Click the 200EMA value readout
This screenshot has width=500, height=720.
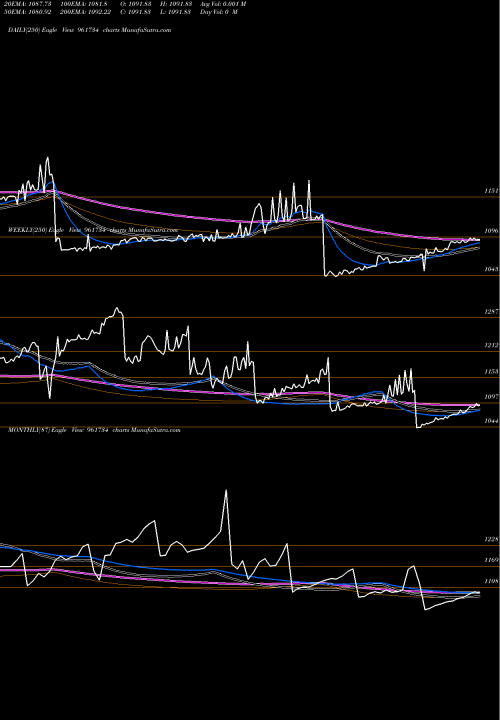85,12
